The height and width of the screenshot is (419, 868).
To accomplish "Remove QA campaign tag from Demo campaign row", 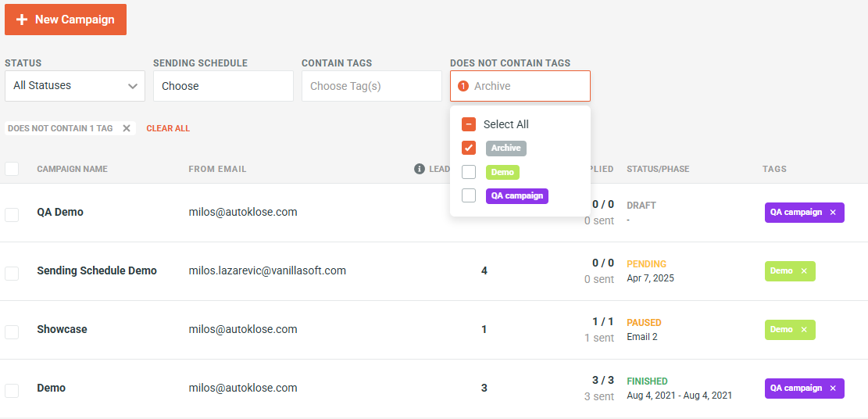I will [832, 389].
